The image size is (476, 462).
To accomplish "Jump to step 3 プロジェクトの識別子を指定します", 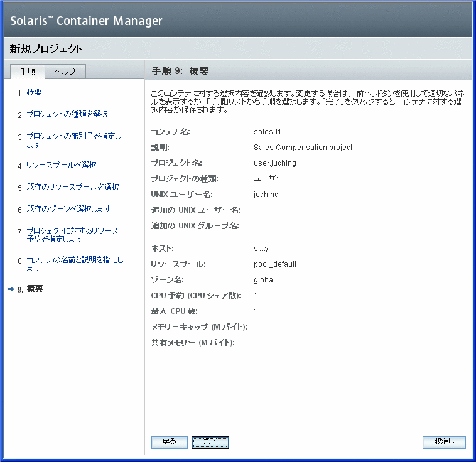I will point(73,140).
